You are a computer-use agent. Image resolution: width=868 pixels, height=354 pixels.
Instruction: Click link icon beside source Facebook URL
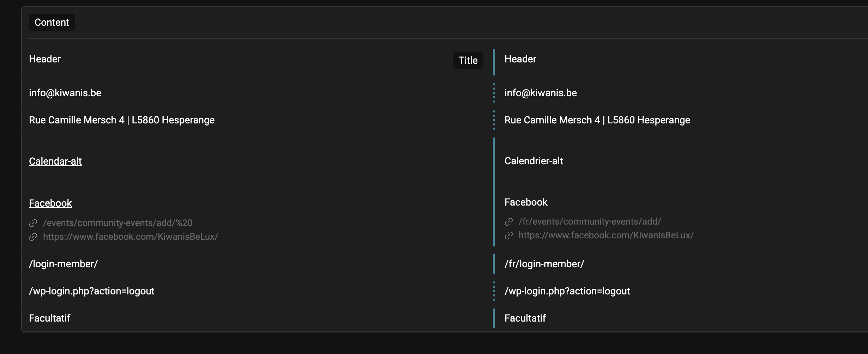pos(33,237)
